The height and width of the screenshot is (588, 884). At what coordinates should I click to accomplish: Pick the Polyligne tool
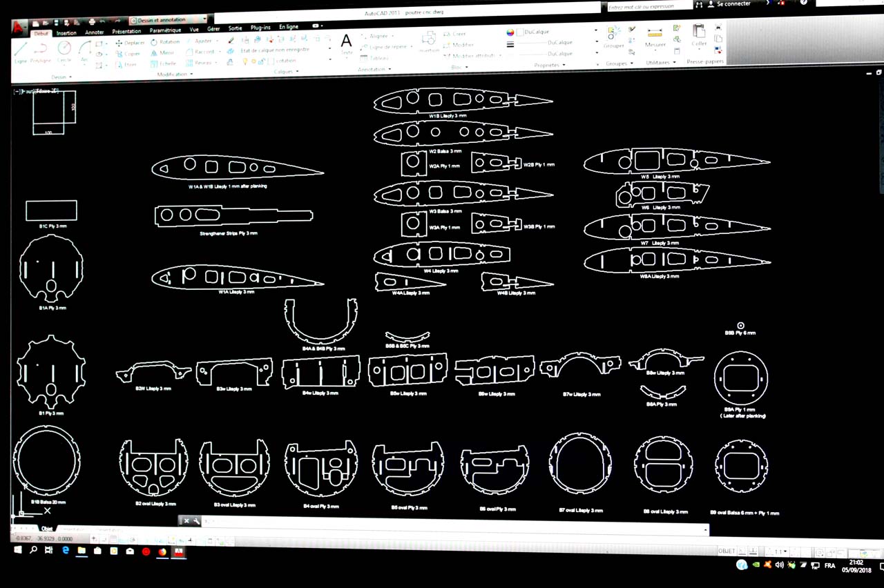click(x=41, y=50)
